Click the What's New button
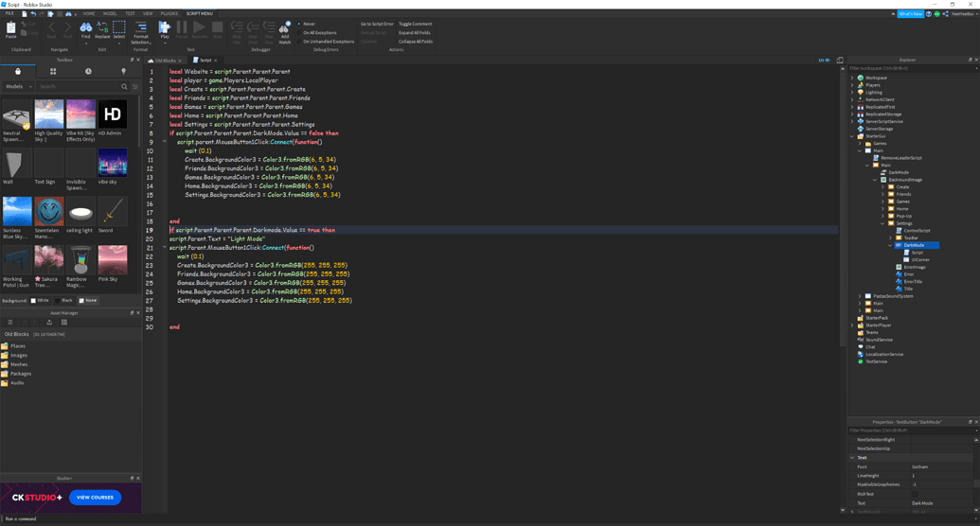Image resolution: width=980 pixels, height=526 pixels. [910, 14]
